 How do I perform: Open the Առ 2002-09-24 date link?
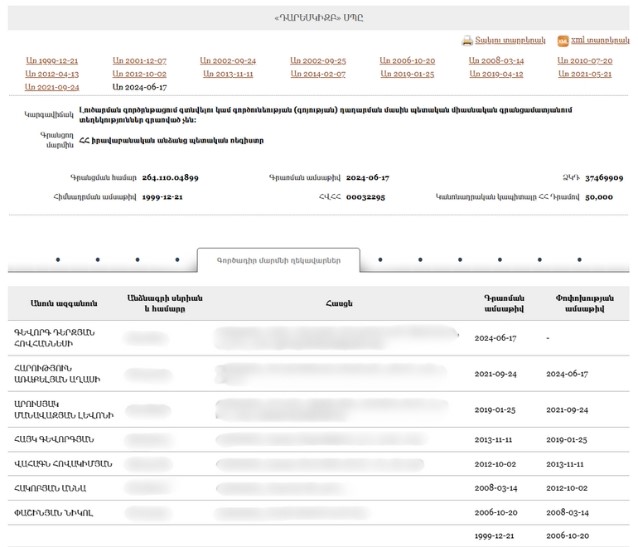(228, 61)
